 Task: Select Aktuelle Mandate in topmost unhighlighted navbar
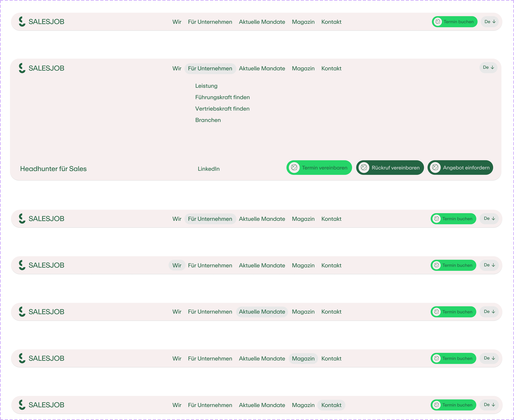point(262,22)
